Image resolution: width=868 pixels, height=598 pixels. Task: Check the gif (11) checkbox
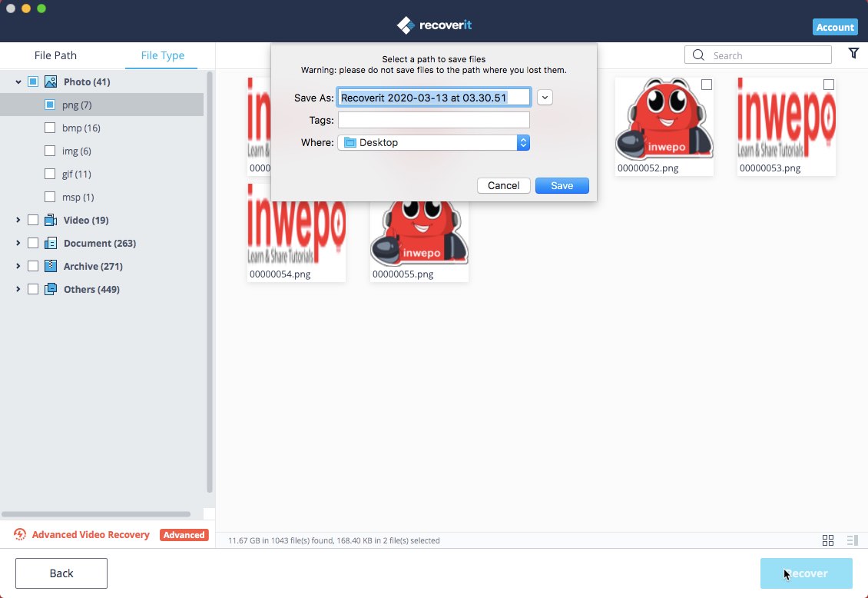[50, 174]
